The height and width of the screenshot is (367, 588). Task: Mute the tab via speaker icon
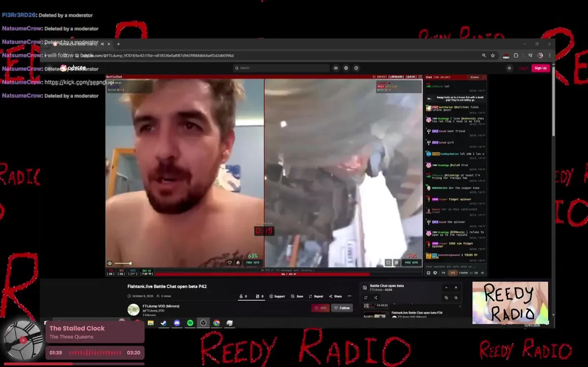point(102,44)
